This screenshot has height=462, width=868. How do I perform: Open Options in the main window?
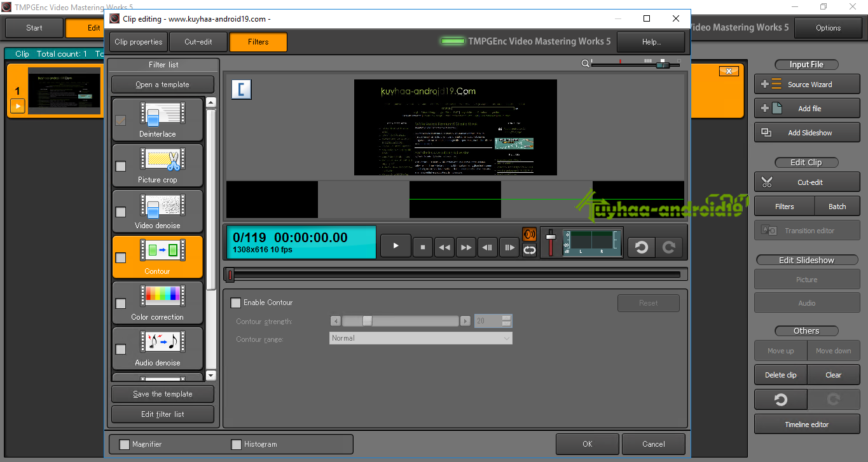[x=828, y=28]
